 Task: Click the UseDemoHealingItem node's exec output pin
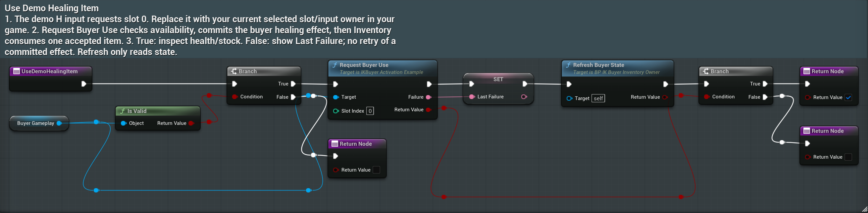[84, 84]
